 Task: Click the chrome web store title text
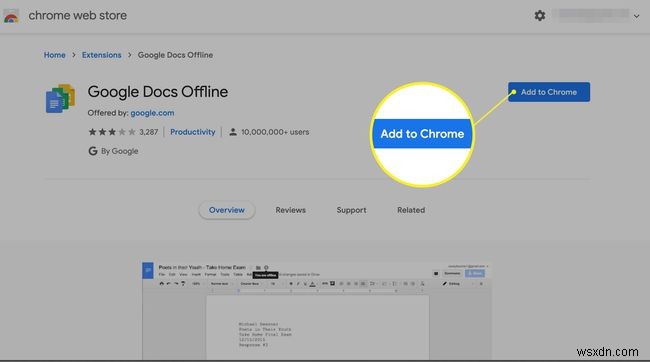coord(78,15)
